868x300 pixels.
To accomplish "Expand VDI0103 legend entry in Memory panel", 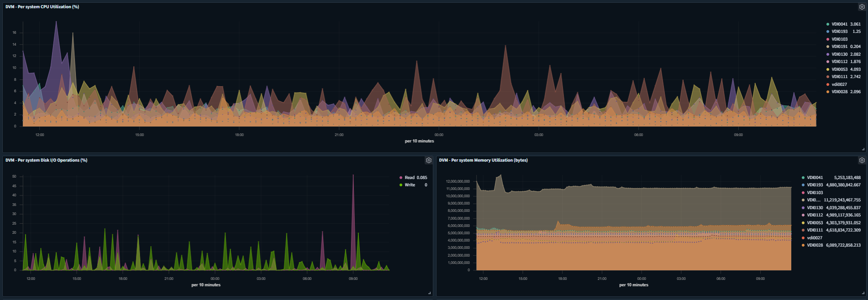I will click(x=815, y=193).
